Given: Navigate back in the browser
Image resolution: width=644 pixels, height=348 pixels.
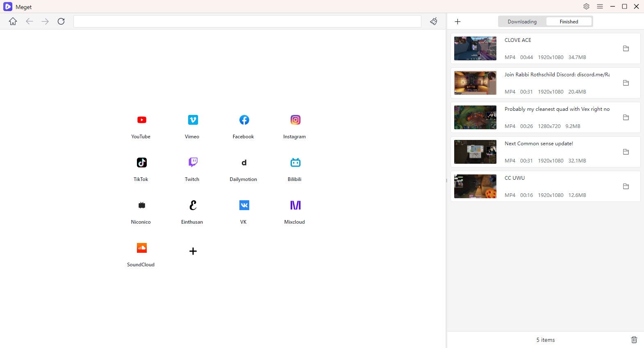Looking at the screenshot, I should click(x=29, y=21).
